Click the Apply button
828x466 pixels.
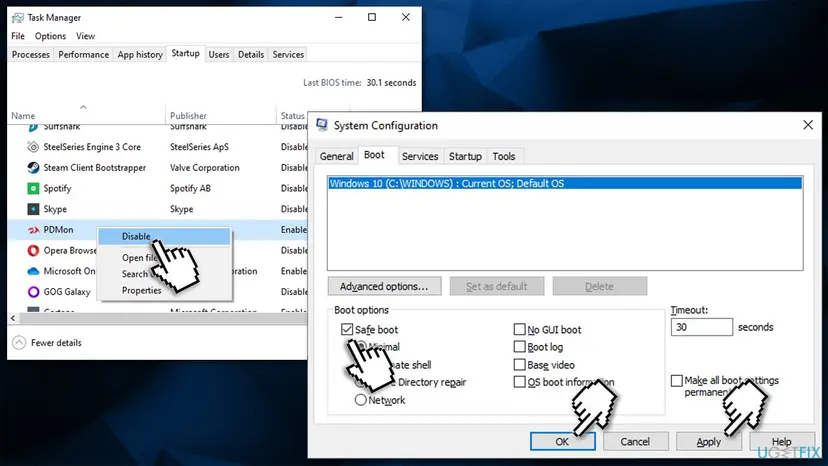709,442
